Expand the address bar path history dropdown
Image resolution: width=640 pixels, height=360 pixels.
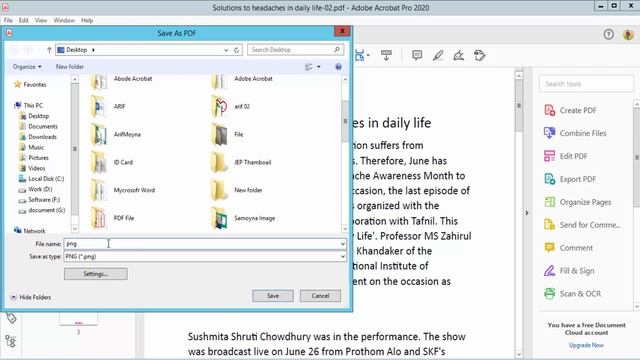tap(226, 50)
